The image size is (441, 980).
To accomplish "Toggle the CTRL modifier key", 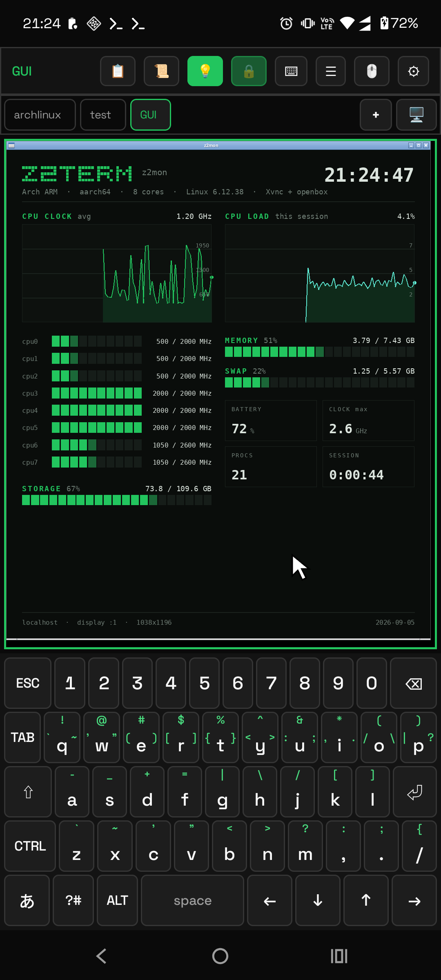I will [30, 846].
